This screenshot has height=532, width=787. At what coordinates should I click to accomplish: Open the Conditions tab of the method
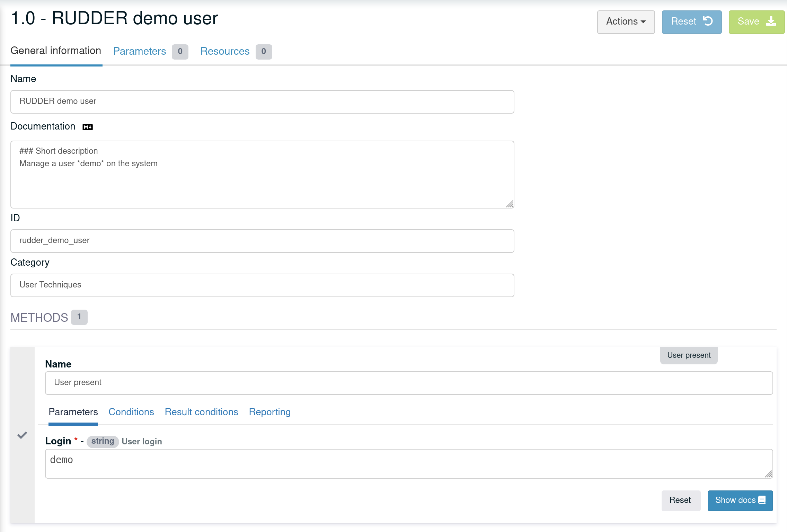(131, 412)
